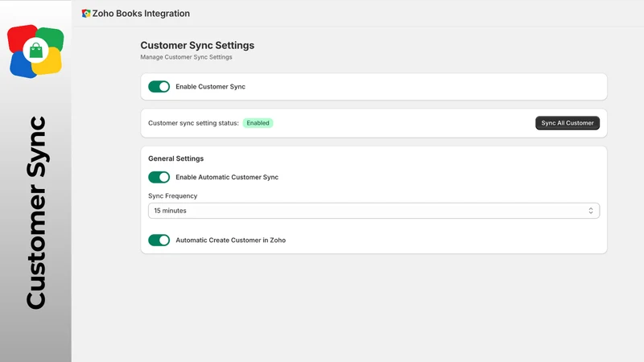644x362 pixels.
Task: Open the Sync Frequency dropdown
Action: tap(374, 211)
